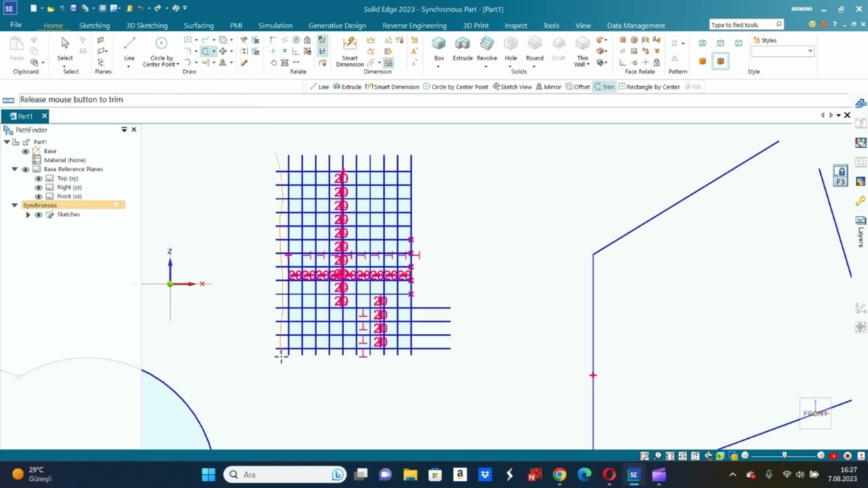Open the Sketching ribbon tab
The width and height of the screenshot is (868, 488).
click(94, 25)
